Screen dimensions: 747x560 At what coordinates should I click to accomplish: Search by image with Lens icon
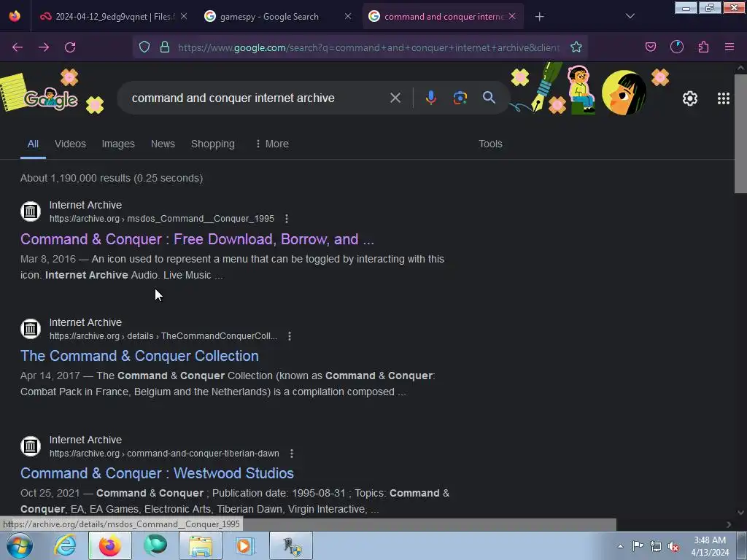click(x=460, y=98)
